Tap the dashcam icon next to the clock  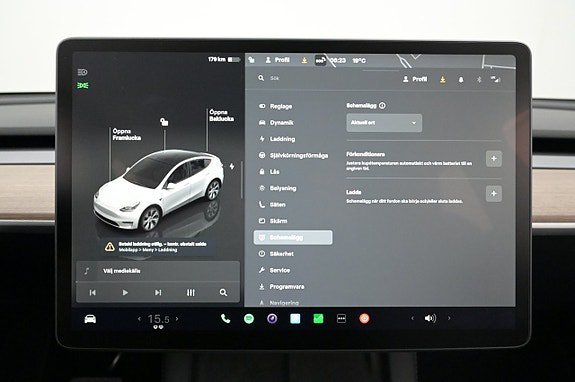pos(320,60)
